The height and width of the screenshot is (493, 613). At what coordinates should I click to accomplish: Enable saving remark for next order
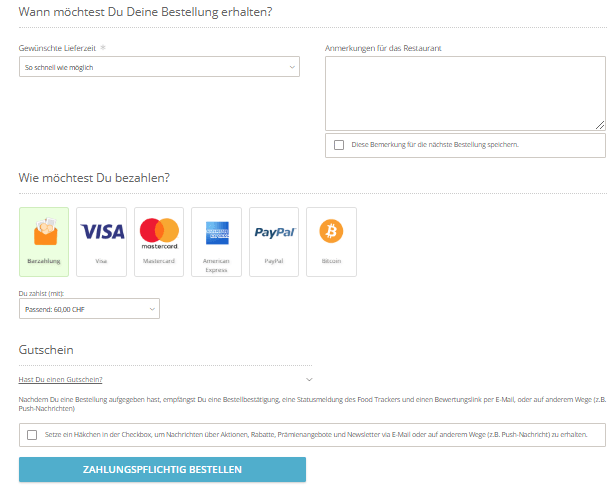point(340,145)
